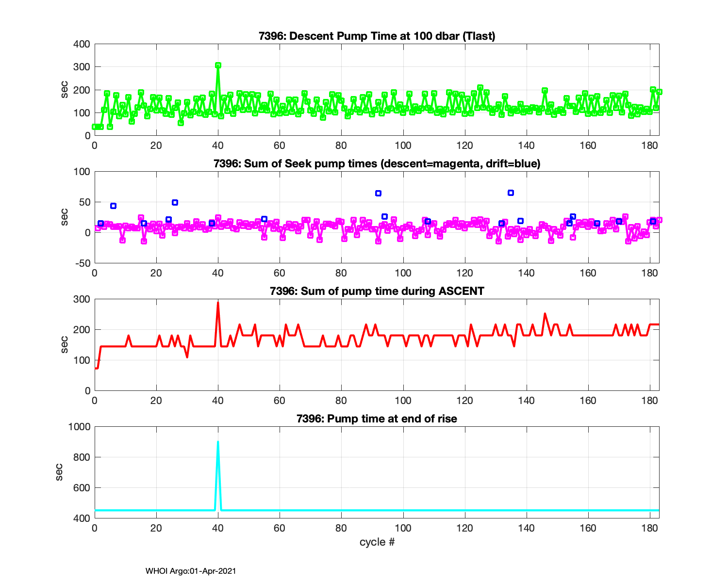Select blue drift marker near cycle 135
This screenshot has width=728, height=582.
(x=511, y=193)
